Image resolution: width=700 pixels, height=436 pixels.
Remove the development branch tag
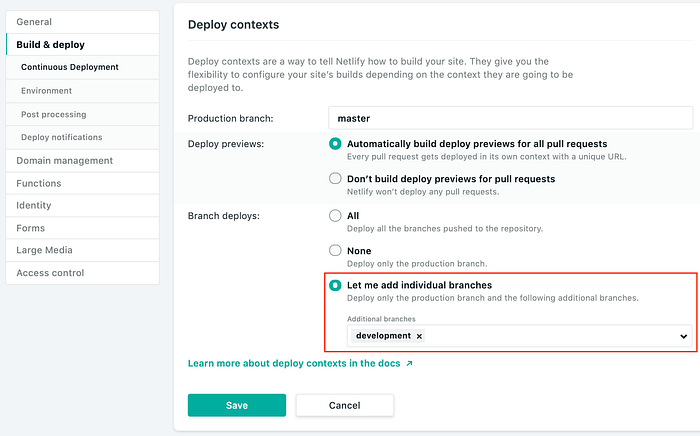click(419, 336)
